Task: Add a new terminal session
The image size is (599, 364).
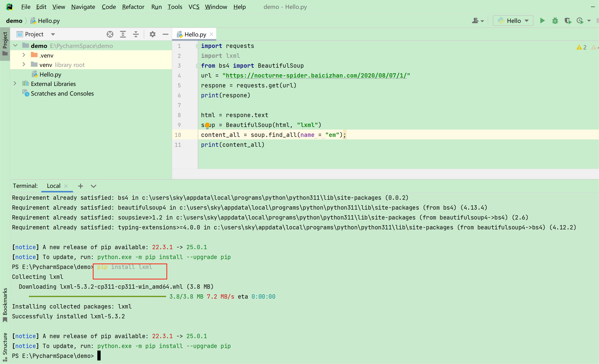Action: pos(80,186)
